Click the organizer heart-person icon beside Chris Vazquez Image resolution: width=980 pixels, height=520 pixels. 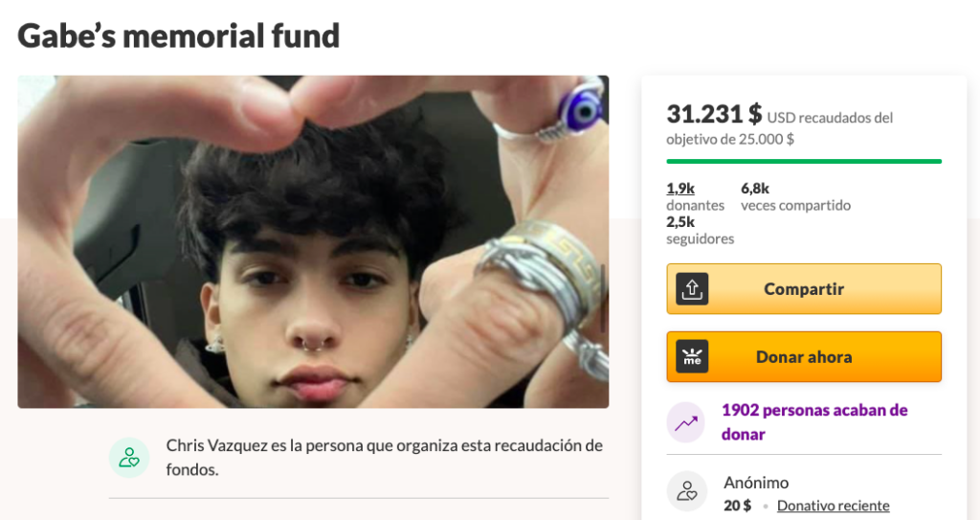[129, 458]
